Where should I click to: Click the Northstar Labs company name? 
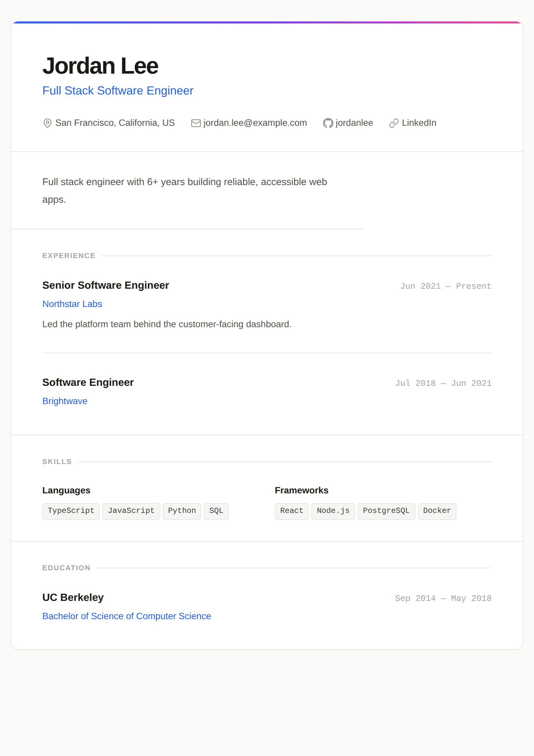[x=72, y=304]
